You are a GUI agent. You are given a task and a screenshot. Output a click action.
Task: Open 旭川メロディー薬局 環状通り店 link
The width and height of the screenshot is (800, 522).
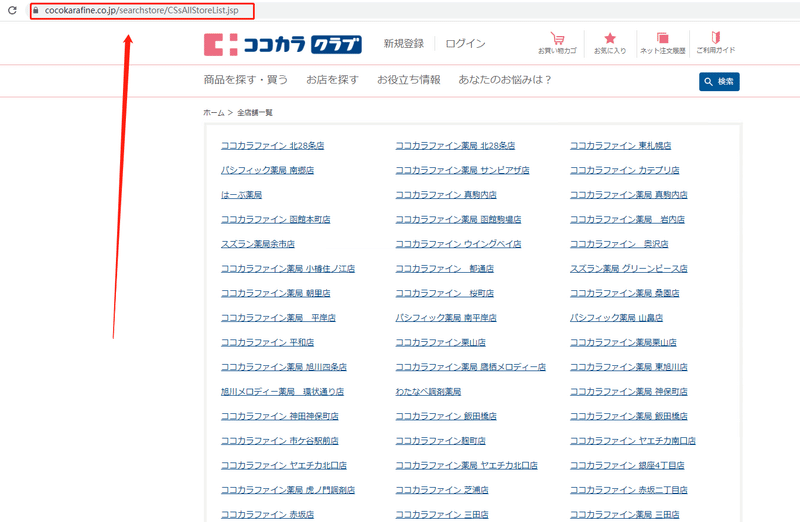click(282, 391)
